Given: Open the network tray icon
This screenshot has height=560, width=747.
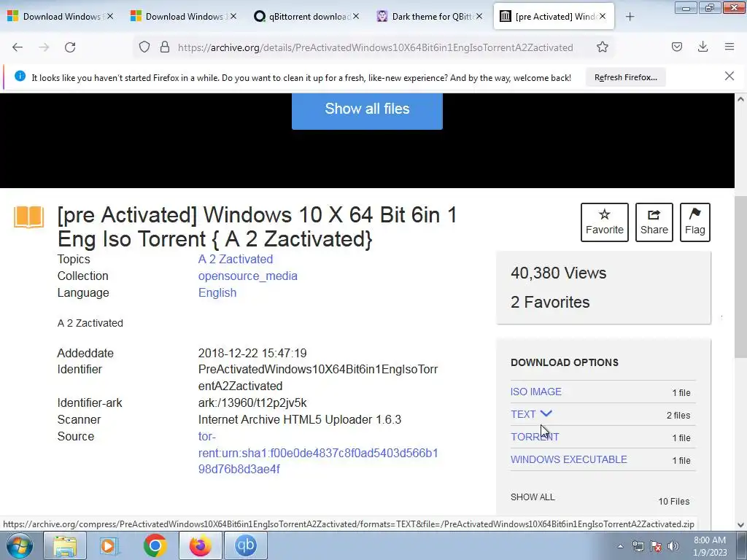Looking at the screenshot, I should point(638,546).
